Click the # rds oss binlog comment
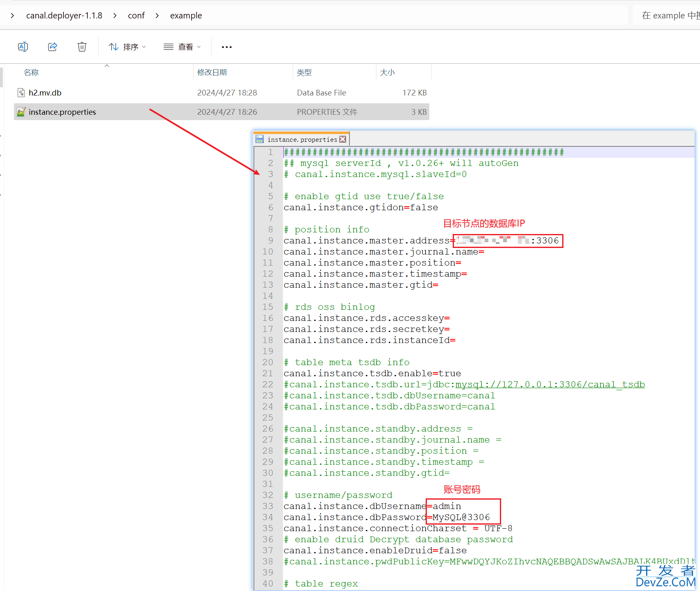The width and height of the screenshot is (700, 591). click(329, 307)
